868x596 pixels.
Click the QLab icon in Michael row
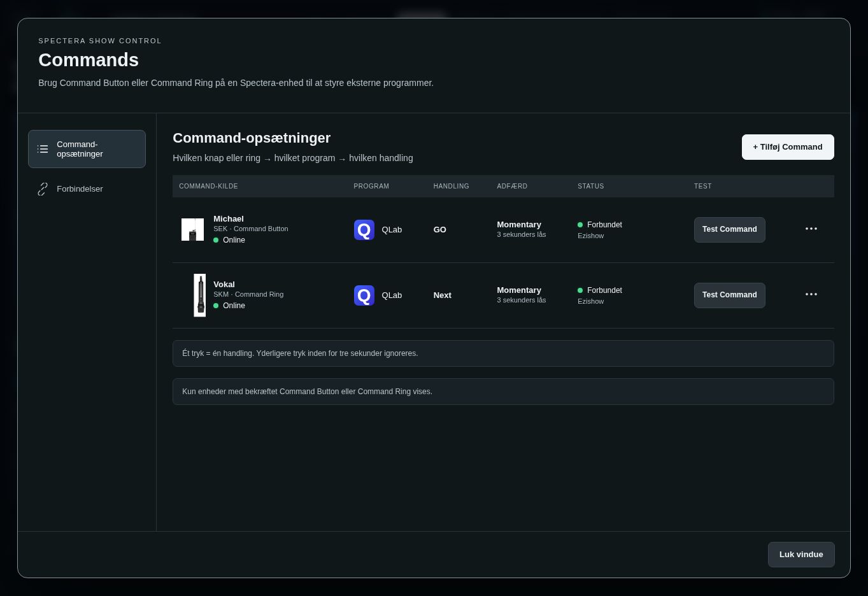pyautogui.click(x=364, y=230)
